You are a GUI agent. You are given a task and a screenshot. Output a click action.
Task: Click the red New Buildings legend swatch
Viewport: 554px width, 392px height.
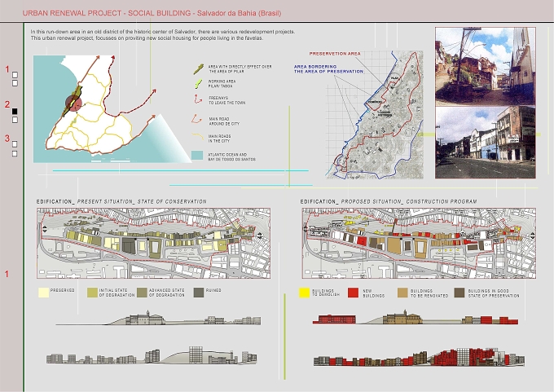tap(354, 293)
